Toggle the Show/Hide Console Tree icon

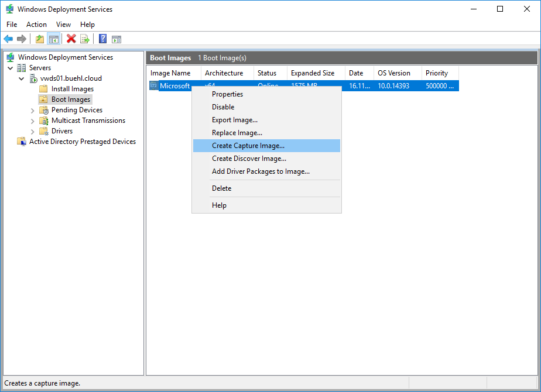point(54,39)
